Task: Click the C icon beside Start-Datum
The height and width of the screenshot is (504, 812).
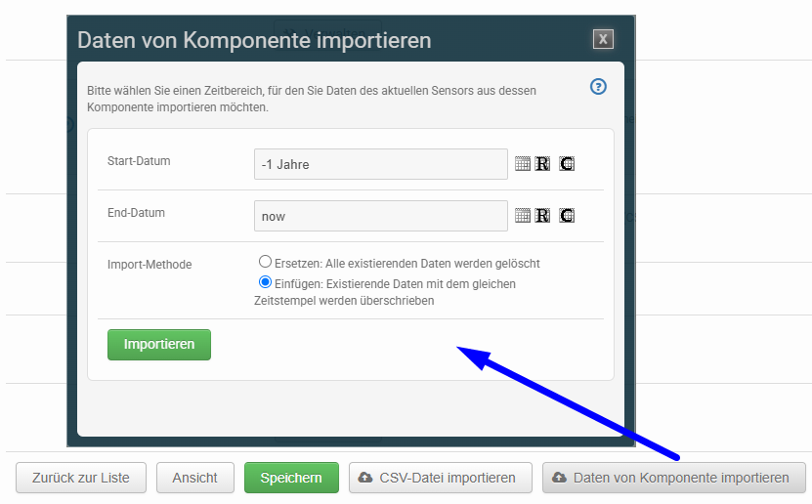Action: tap(567, 164)
